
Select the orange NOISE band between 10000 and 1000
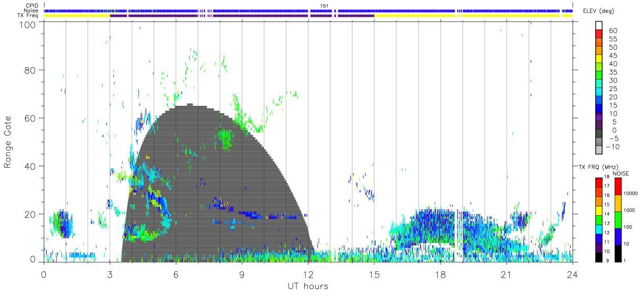(618, 203)
